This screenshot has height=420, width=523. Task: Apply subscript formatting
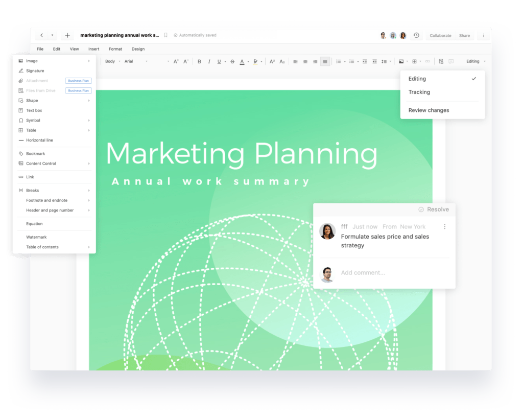[x=282, y=61]
